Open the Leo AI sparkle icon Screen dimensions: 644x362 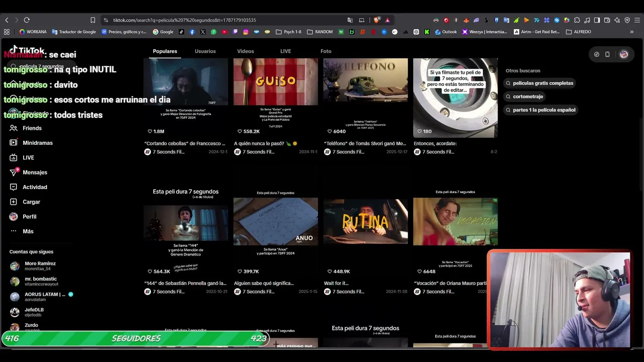coord(617,20)
